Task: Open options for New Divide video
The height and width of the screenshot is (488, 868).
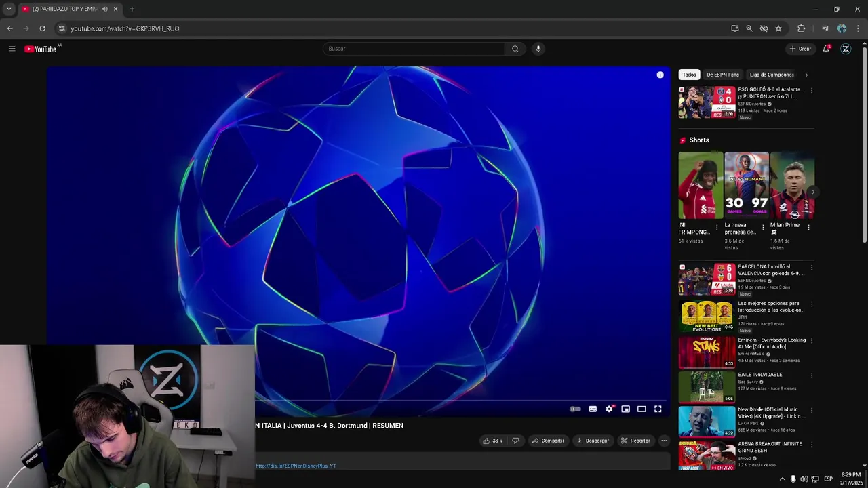Action: (812, 410)
